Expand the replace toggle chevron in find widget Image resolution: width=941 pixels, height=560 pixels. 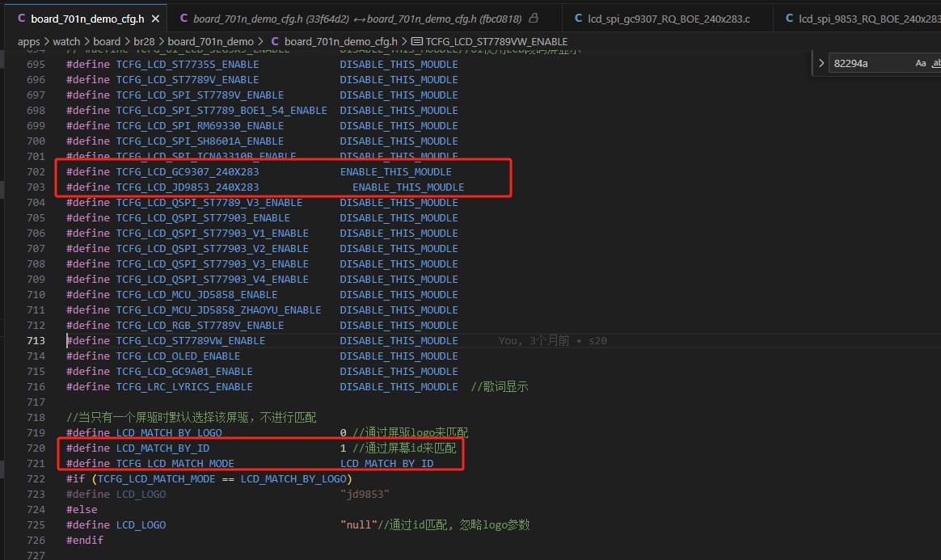click(x=821, y=63)
